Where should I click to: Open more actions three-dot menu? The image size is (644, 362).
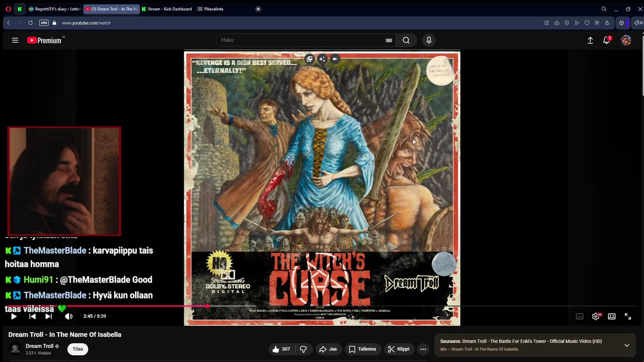coord(423,349)
